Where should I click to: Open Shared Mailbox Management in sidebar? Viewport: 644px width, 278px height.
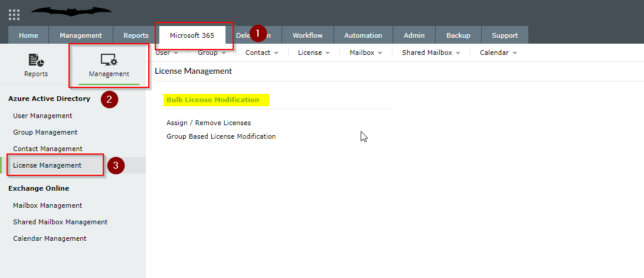click(60, 222)
